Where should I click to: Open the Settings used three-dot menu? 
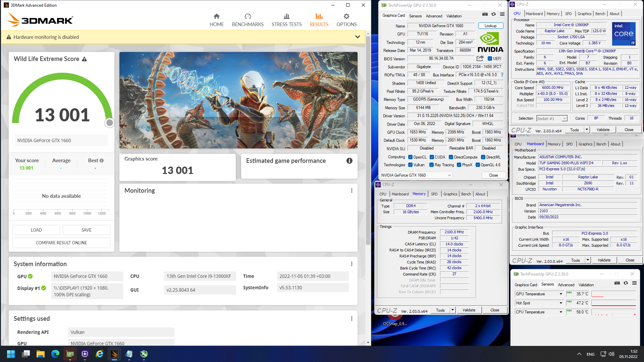352,318
